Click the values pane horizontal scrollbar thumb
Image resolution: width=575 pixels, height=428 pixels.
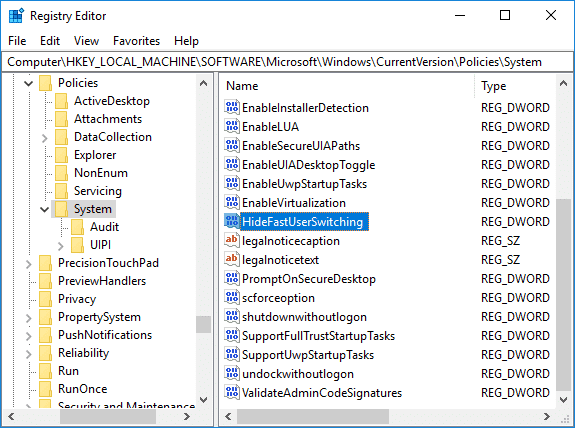tap(313, 416)
